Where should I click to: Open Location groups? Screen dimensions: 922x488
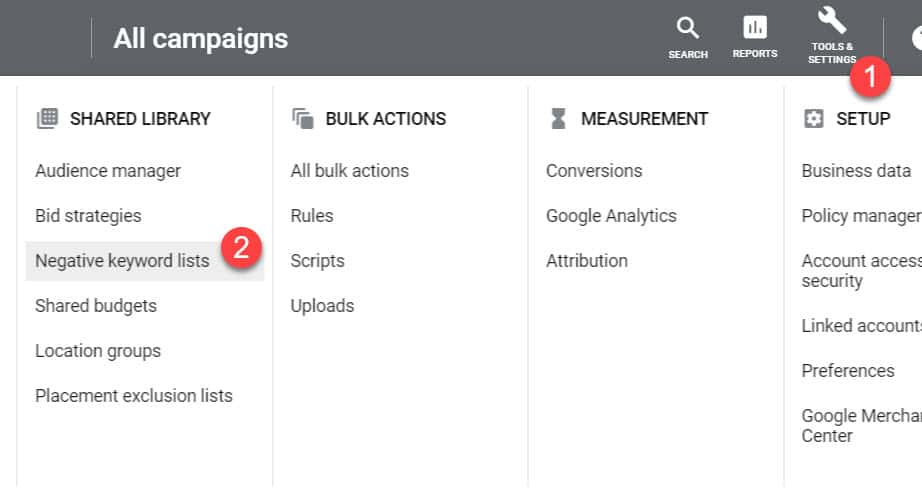tap(98, 351)
